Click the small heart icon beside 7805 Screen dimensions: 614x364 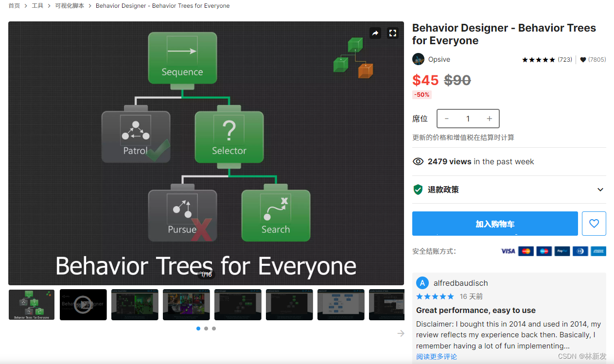(x=583, y=60)
